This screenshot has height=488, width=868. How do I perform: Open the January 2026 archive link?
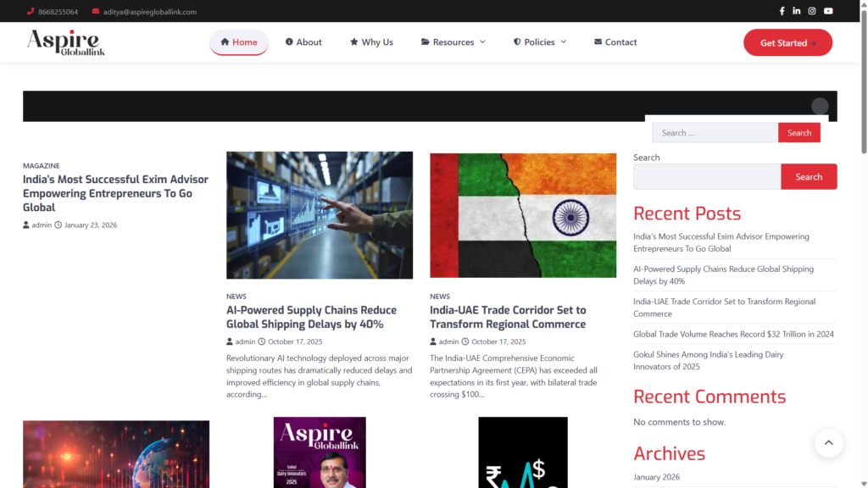click(x=656, y=477)
